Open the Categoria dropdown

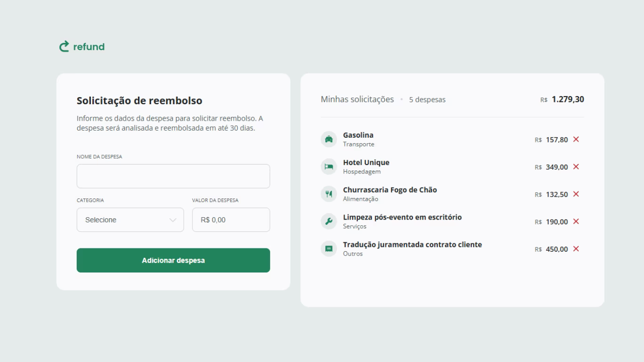point(130,220)
